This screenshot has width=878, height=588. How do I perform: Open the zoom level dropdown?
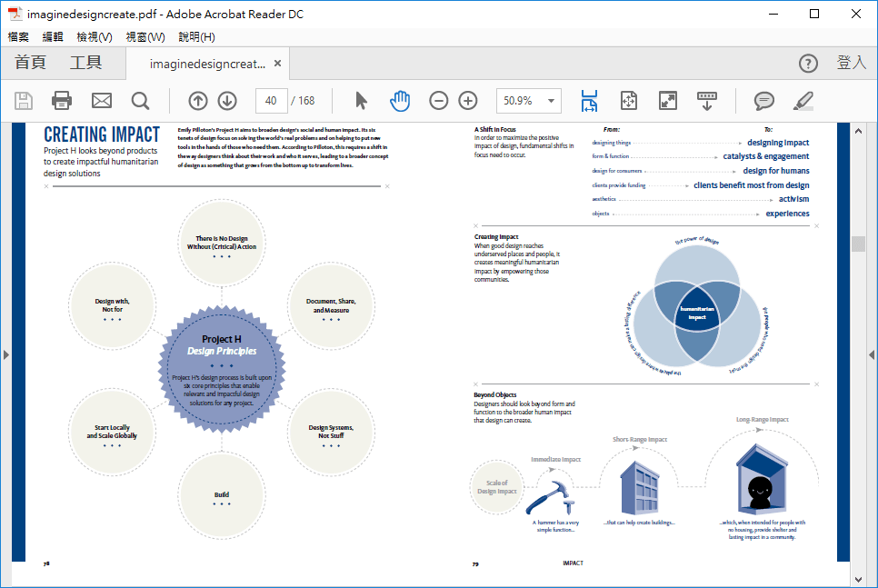[x=551, y=101]
